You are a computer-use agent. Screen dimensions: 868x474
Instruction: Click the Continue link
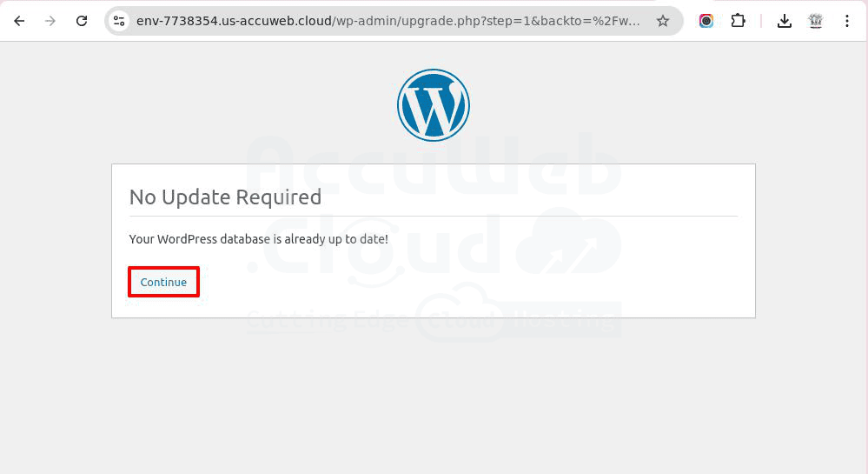(x=163, y=282)
